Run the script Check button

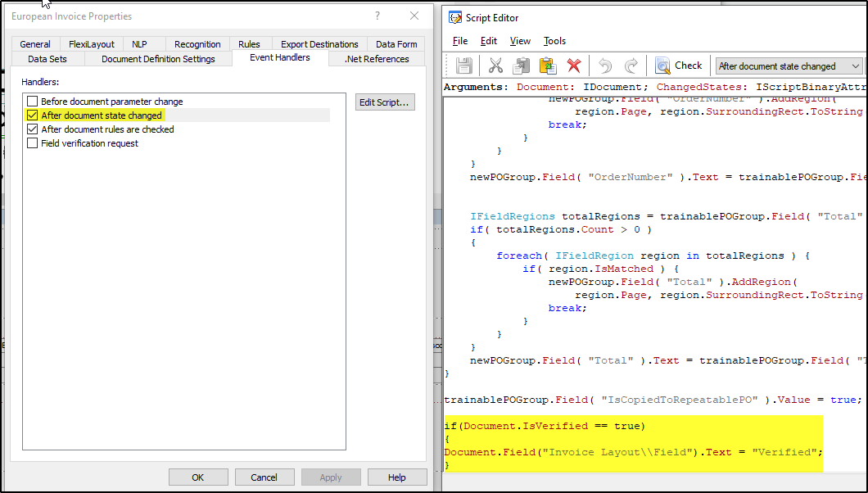[x=678, y=66]
